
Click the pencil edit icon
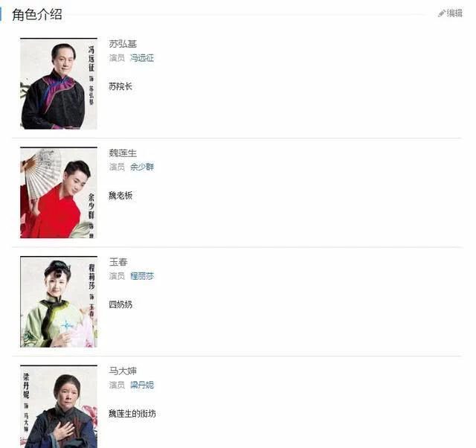(x=441, y=13)
